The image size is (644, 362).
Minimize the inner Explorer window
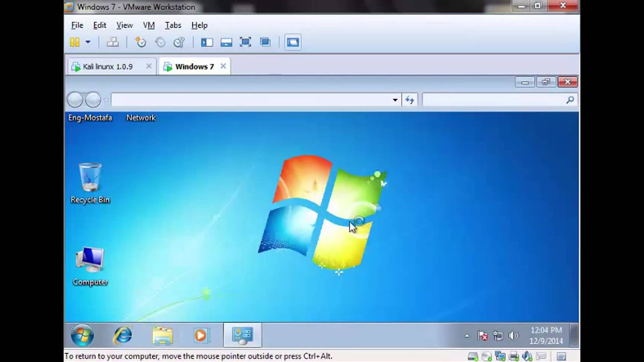(x=525, y=82)
